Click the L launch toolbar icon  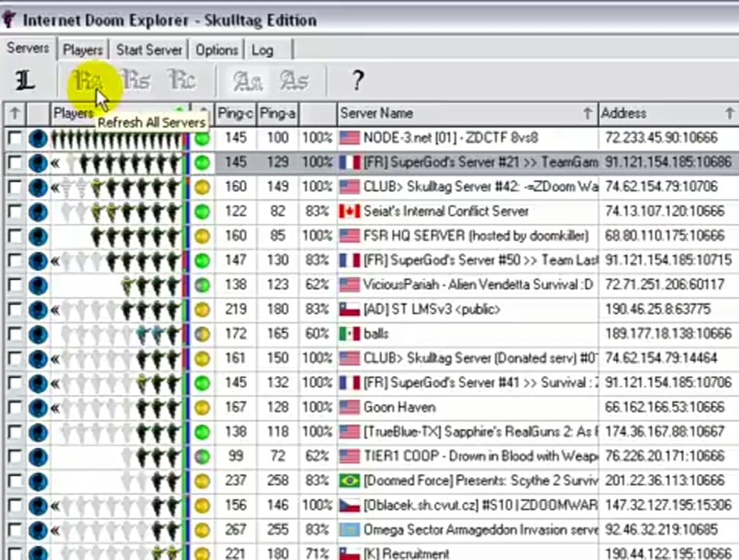pos(25,80)
